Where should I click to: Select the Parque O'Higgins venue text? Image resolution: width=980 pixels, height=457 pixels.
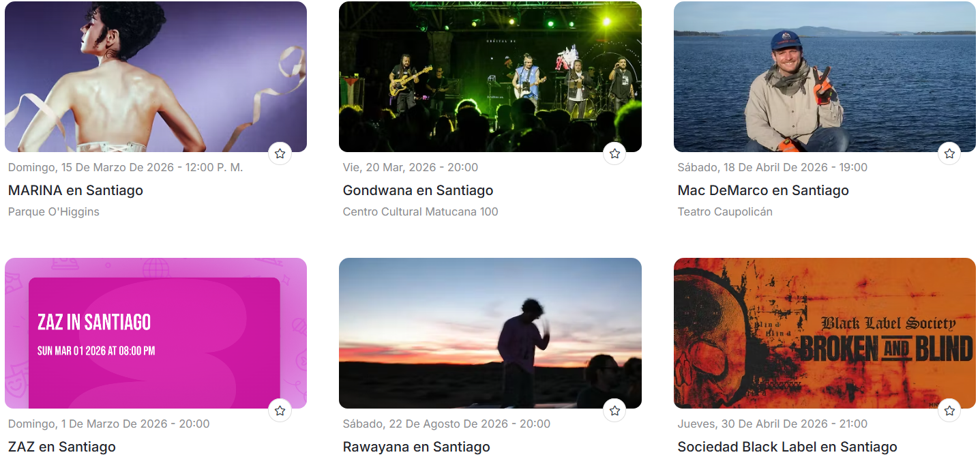click(x=54, y=211)
